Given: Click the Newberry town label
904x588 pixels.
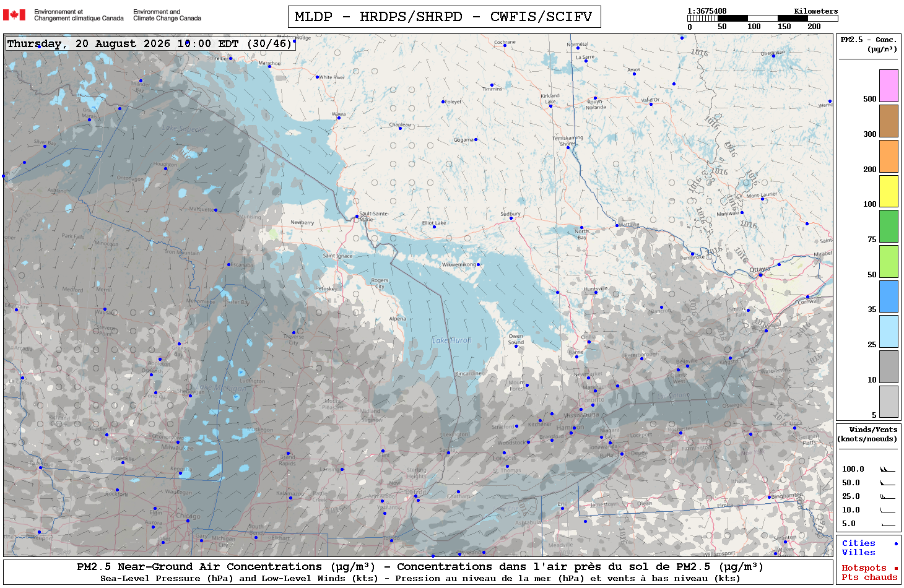Looking at the screenshot, I should [302, 222].
